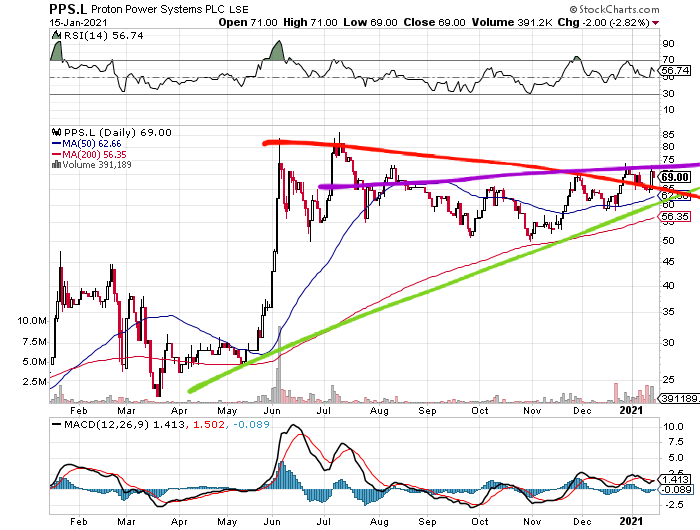Image resolution: width=700 pixels, height=530 pixels.
Task: Click Feb under the MACD panel
Action: coord(79,521)
